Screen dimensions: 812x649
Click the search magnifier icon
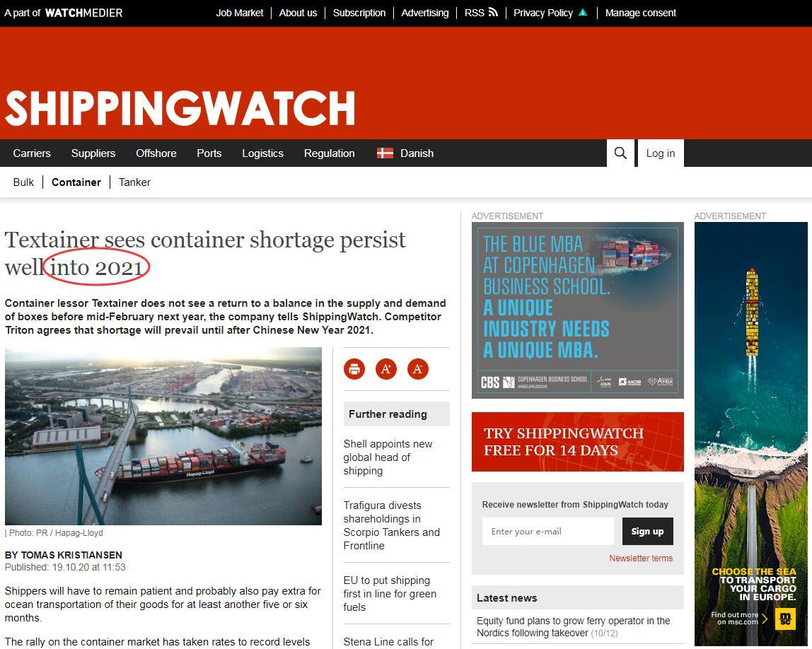620,153
